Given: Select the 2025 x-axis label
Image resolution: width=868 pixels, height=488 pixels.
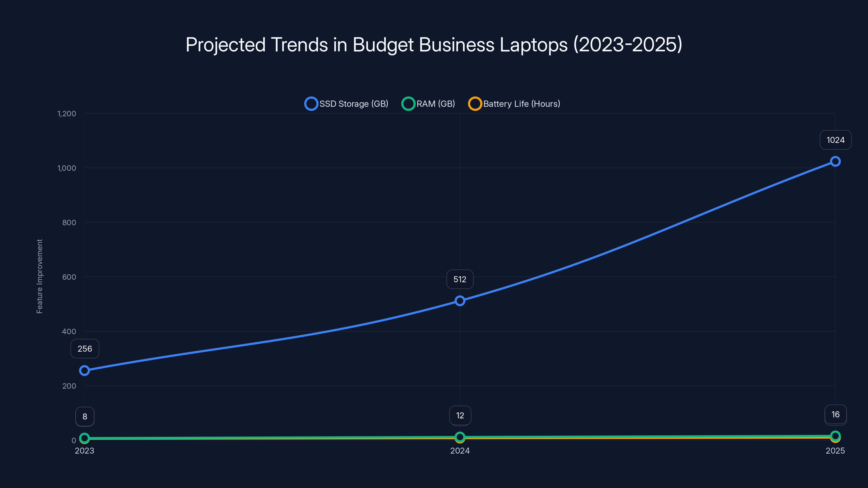Looking at the screenshot, I should click(836, 451).
